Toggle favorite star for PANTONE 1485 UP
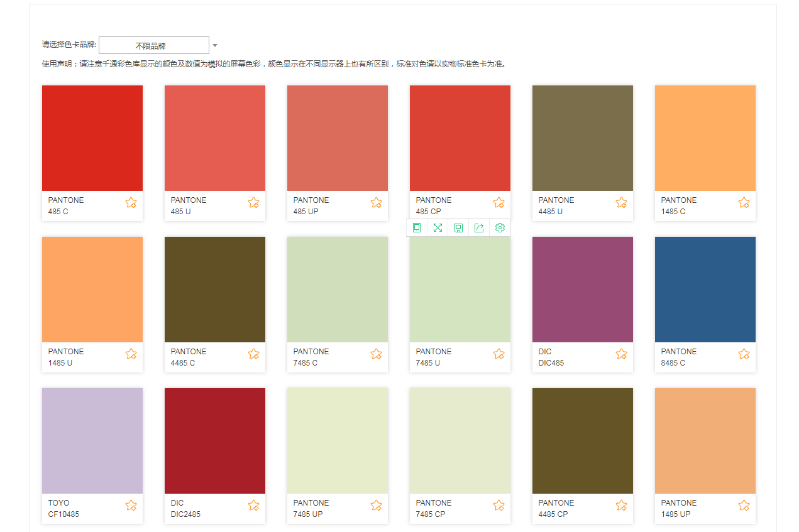This screenshot has width=799, height=532. [x=744, y=505]
